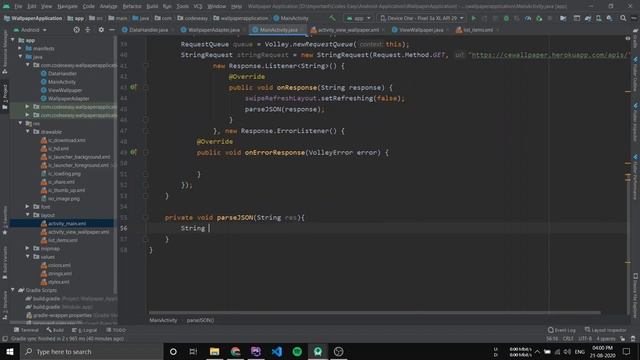
Task: Collapse the layout folder
Action: tap(28, 215)
